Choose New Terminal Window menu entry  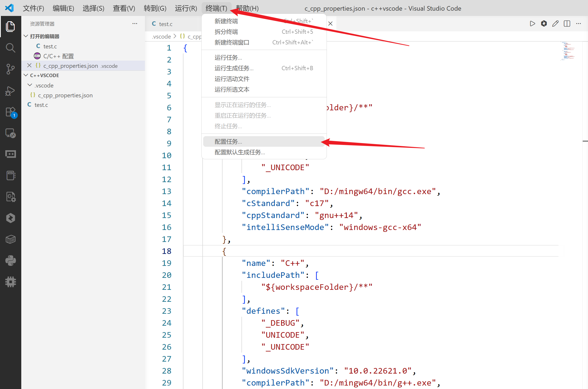click(264, 42)
